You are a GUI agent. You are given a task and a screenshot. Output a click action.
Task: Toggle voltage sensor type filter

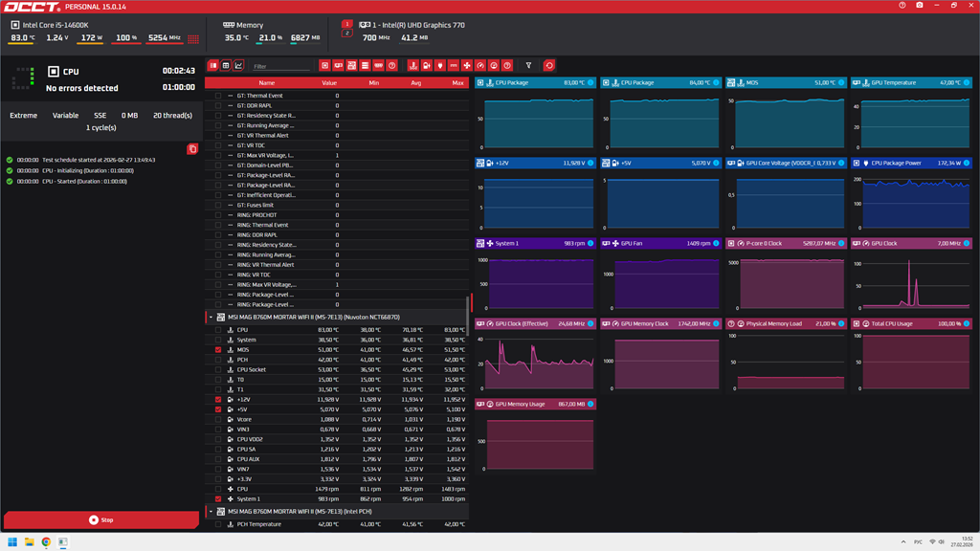click(426, 66)
